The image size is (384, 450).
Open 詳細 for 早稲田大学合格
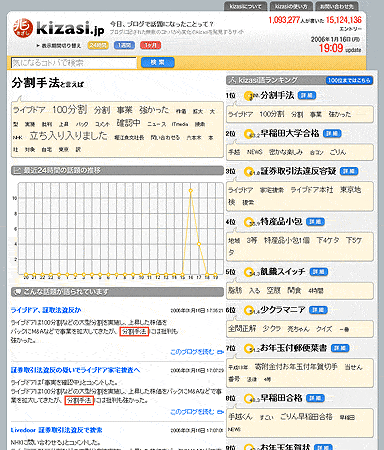coord(332,134)
